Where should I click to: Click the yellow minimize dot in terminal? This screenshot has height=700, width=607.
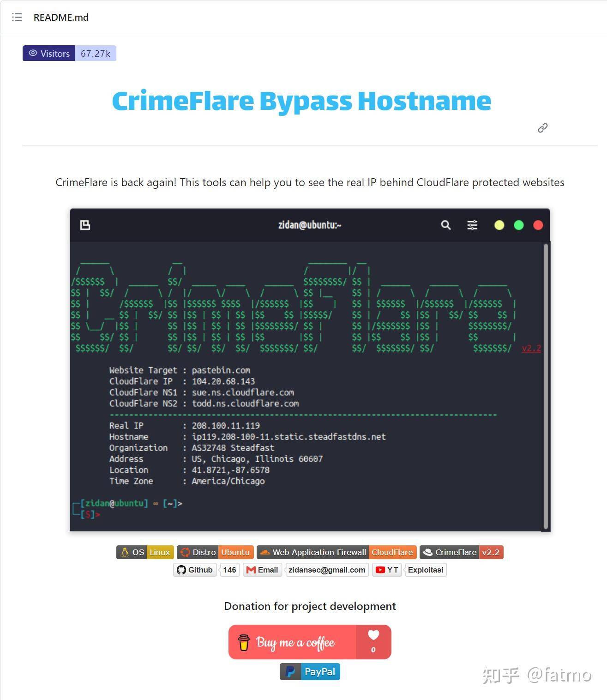(x=499, y=225)
